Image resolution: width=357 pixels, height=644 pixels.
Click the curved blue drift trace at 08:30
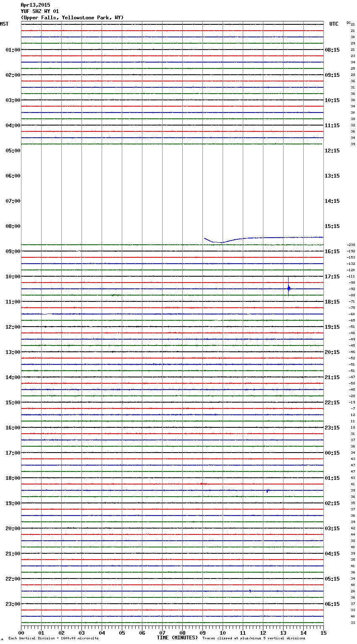[x=263, y=239]
